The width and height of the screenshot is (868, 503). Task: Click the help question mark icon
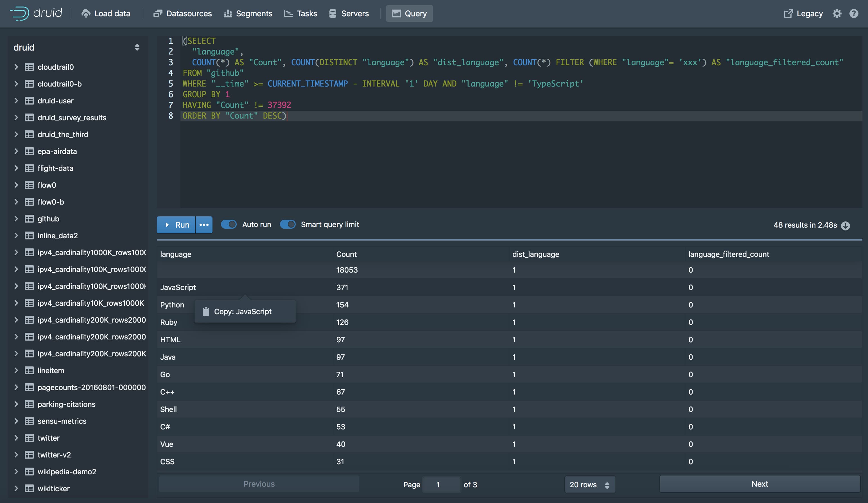(x=854, y=13)
